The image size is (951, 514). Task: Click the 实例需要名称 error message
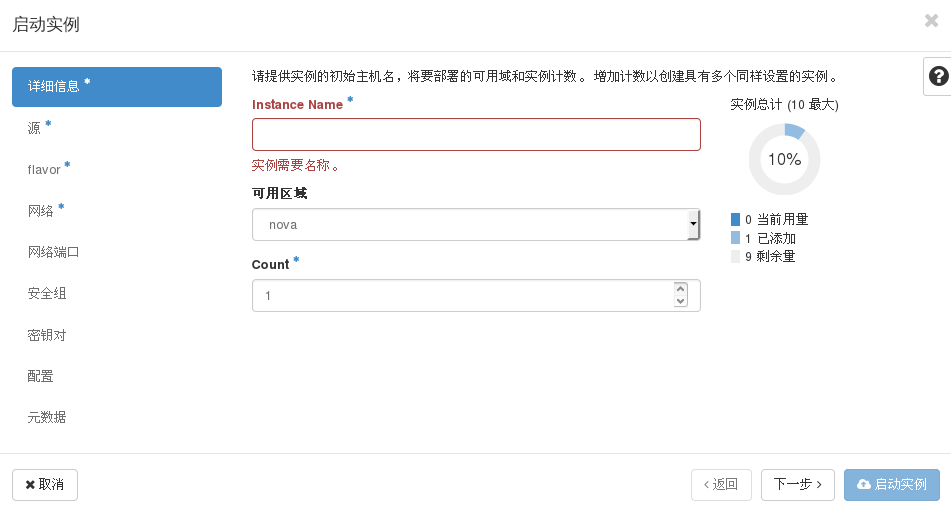(295, 165)
